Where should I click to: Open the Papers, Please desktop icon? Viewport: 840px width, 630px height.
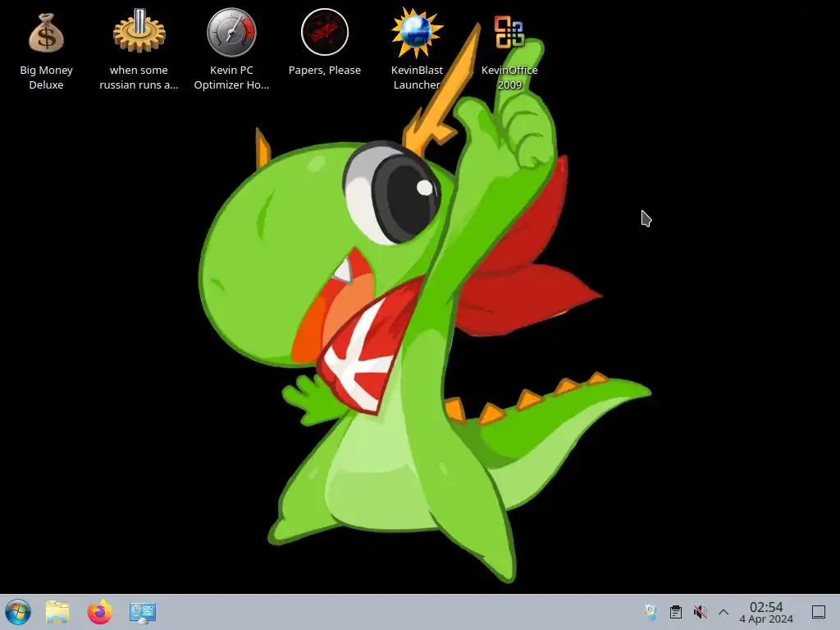[325, 32]
